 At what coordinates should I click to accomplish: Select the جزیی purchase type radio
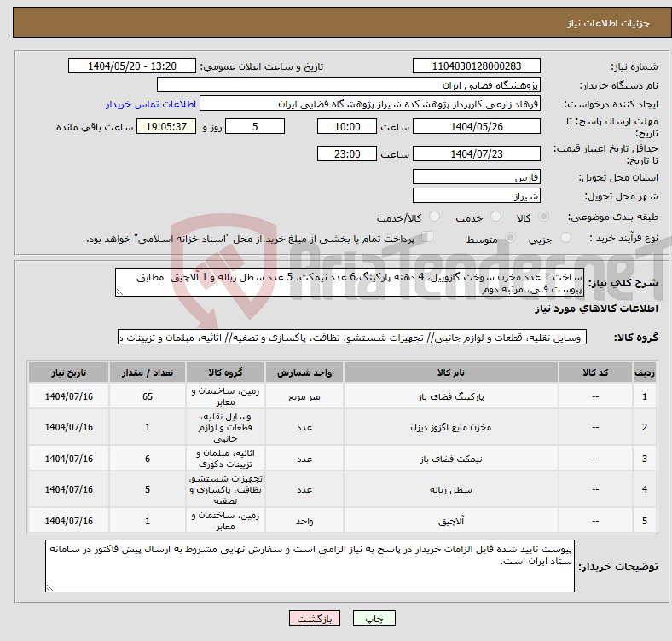tap(565, 238)
